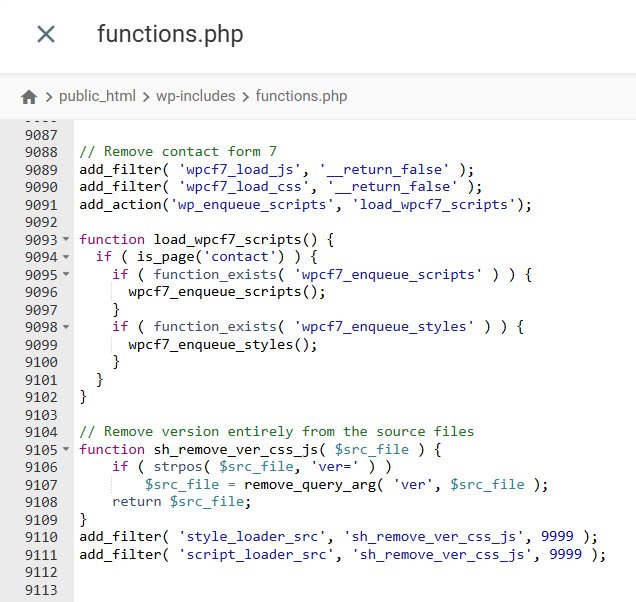Click wpcf7_enqueue_styles(); call on line 9099
This screenshot has width=636, height=602.
[x=223, y=345]
